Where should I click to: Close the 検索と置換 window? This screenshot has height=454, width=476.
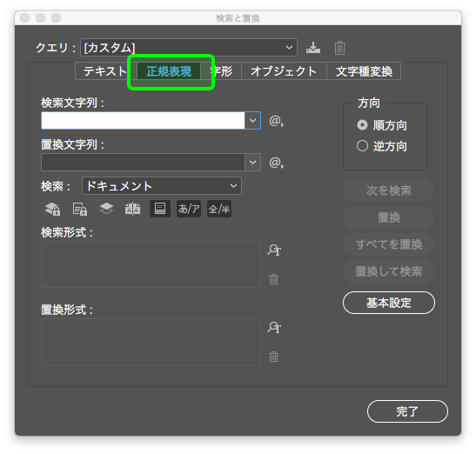pos(25,18)
